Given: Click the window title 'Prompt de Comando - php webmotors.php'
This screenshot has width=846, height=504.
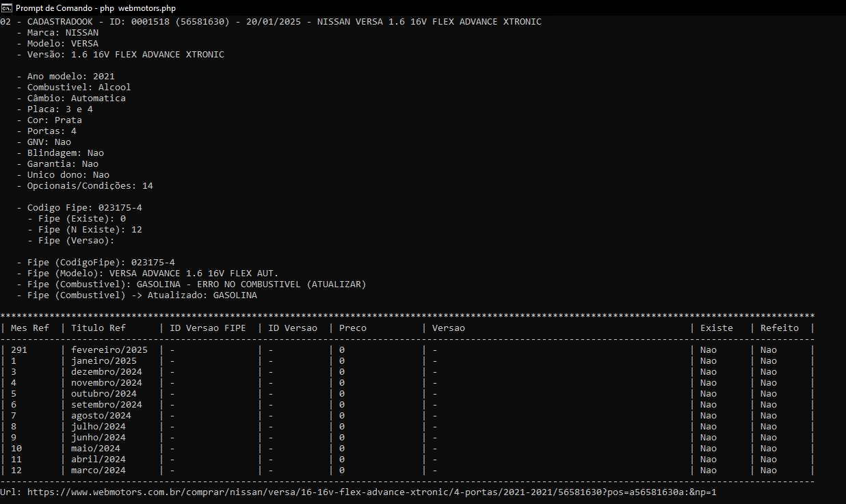Looking at the screenshot, I should (x=95, y=8).
